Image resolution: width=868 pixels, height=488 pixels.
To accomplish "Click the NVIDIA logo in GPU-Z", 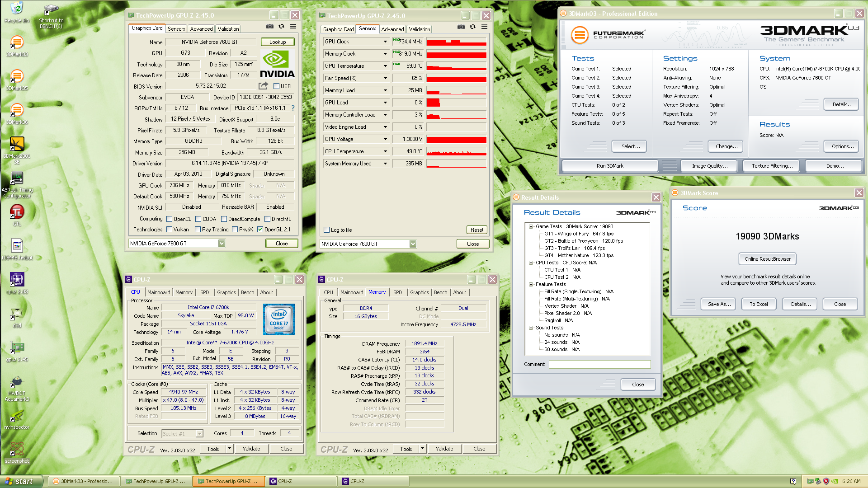I will [x=277, y=64].
